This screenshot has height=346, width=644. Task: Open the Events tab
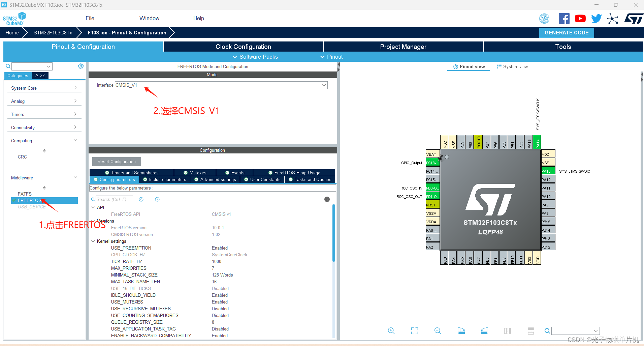235,173
